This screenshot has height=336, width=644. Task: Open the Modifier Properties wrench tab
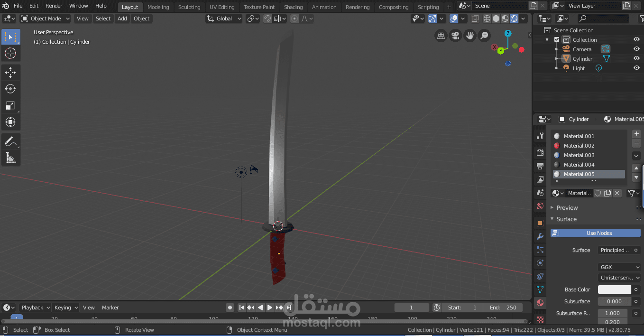point(539,236)
